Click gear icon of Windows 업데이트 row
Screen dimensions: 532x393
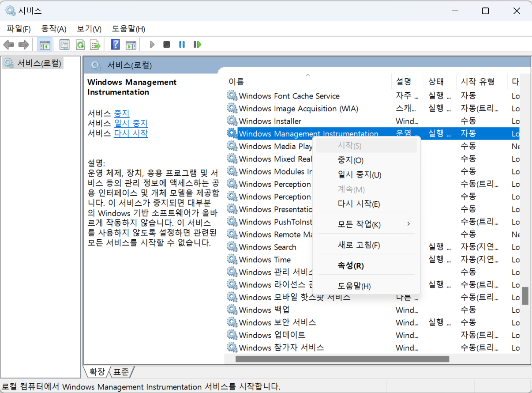pos(232,335)
